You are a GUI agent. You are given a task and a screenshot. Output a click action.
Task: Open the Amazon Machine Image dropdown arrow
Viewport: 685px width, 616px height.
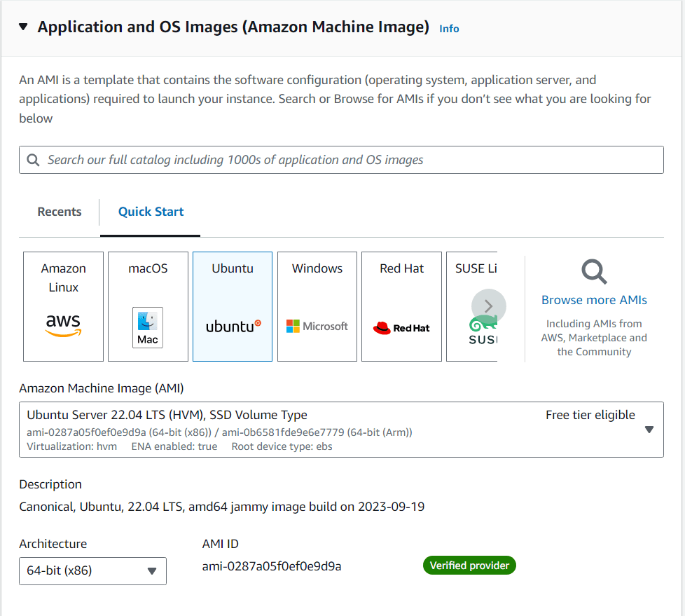click(649, 430)
